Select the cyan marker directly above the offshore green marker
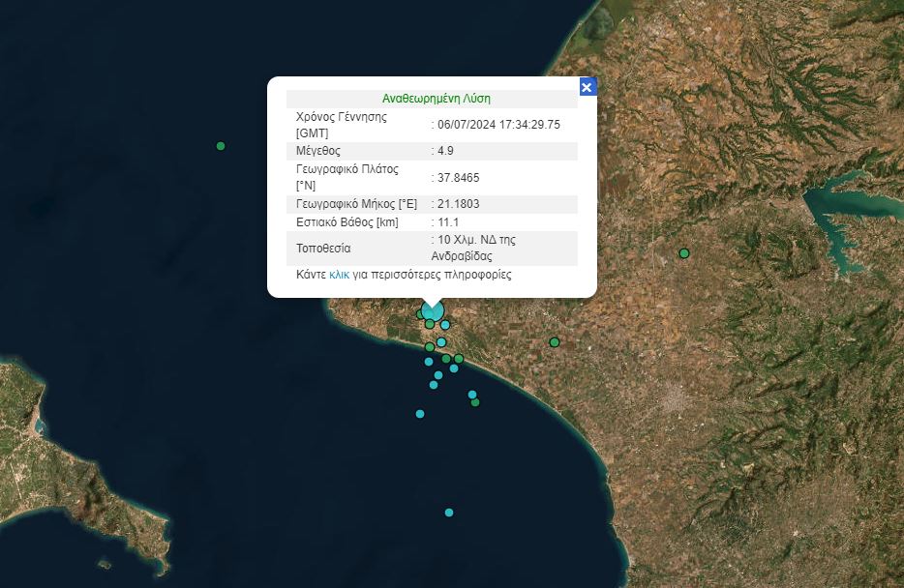The width and height of the screenshot is (904, 588). click(x=472, y=394)
